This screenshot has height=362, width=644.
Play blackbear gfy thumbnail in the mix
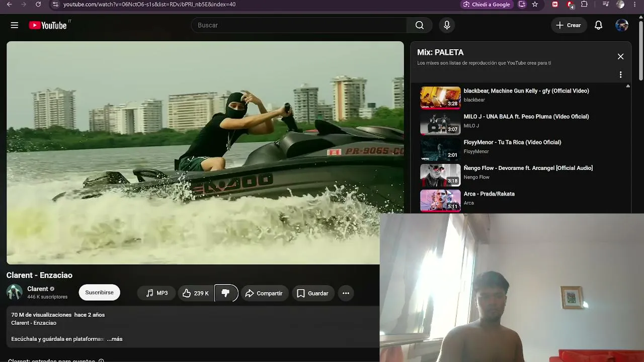click(440, 98)
